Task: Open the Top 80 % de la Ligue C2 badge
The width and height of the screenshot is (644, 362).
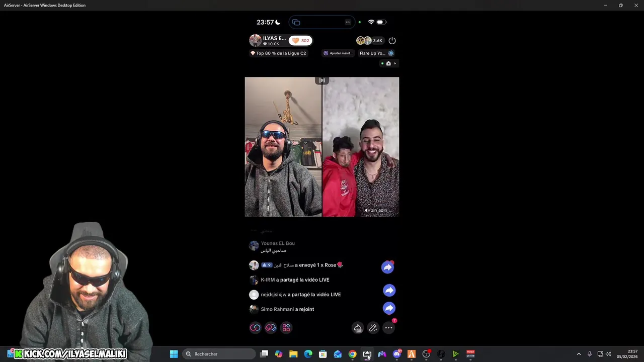Action: [x=278, y=53]
